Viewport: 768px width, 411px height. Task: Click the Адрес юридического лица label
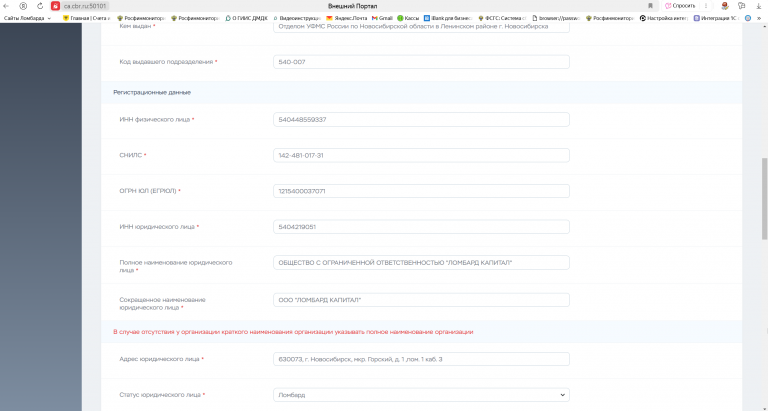point(162,359)
